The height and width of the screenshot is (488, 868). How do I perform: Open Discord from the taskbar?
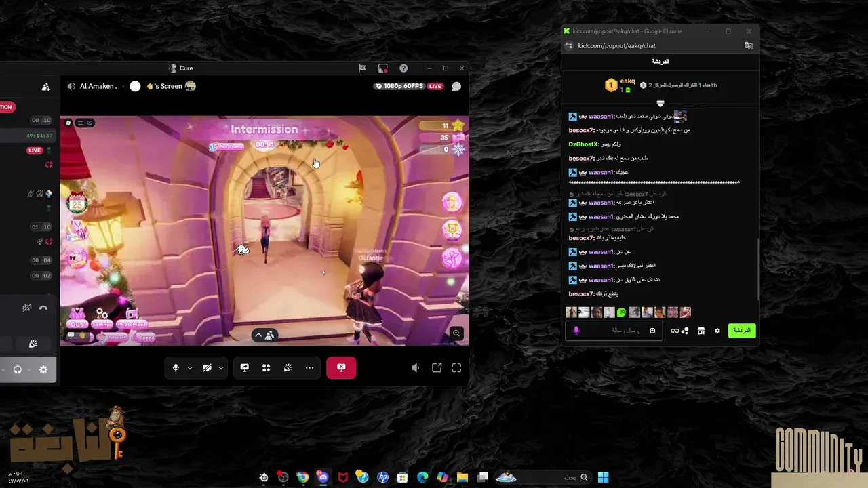coord(323,477)
